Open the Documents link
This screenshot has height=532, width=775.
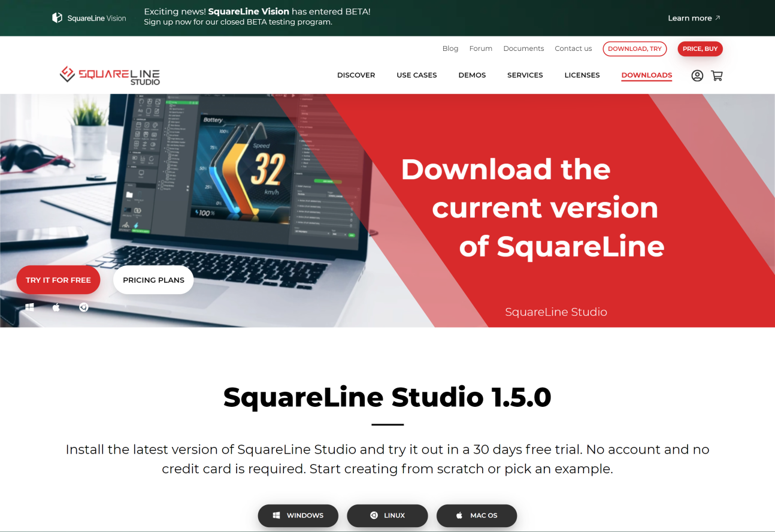pos(523,49)
